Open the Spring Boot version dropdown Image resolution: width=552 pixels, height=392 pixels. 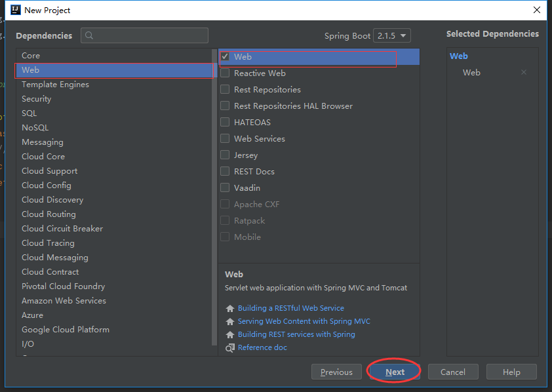coord(391,36)
